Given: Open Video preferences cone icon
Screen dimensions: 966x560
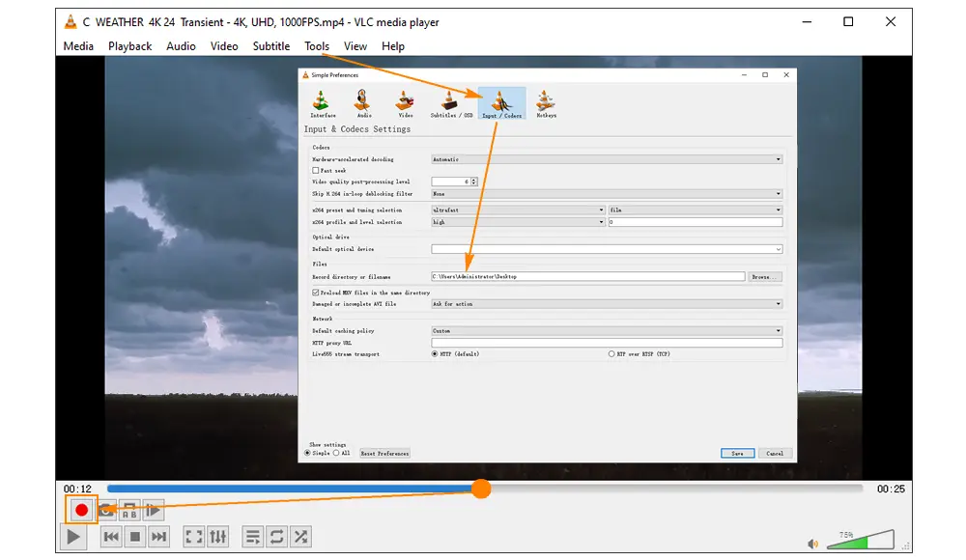Looking at the screenshot, I should coord(405,103).
